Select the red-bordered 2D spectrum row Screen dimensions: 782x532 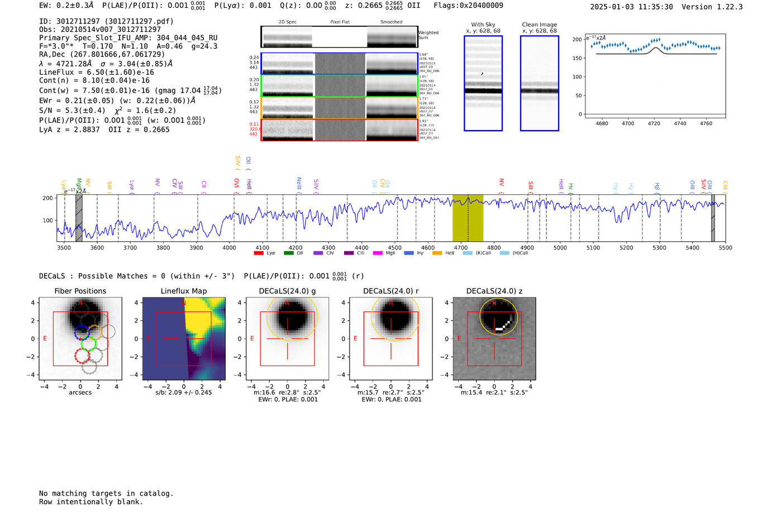[340, 130]
